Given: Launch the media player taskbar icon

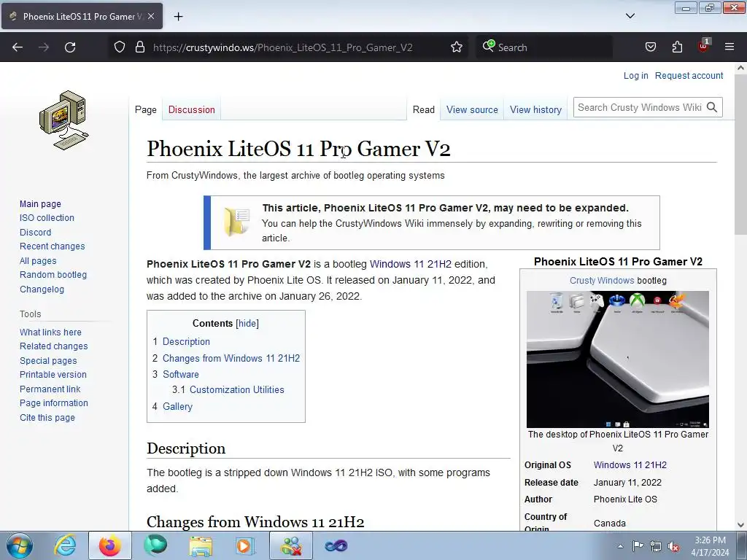Looking at the screenshot, I should (246, 545).
